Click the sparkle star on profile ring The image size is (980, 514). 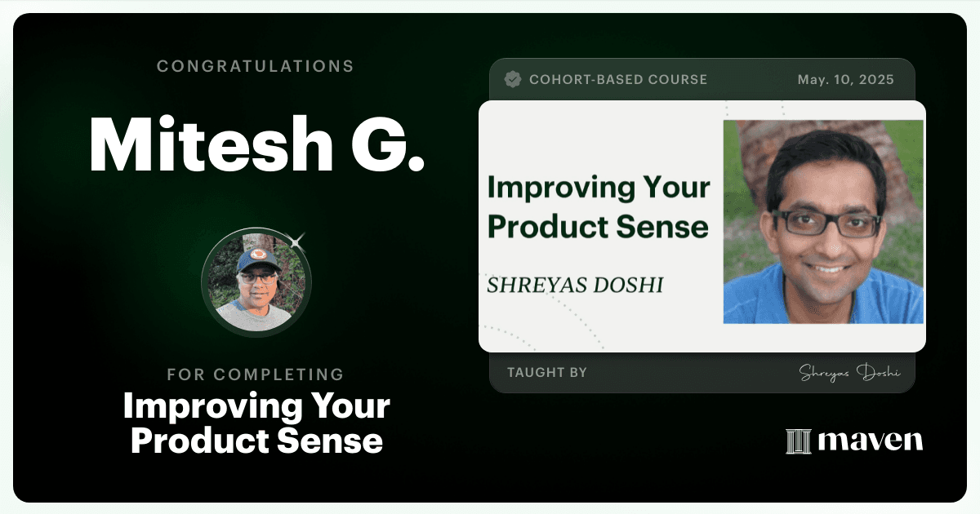297,240
